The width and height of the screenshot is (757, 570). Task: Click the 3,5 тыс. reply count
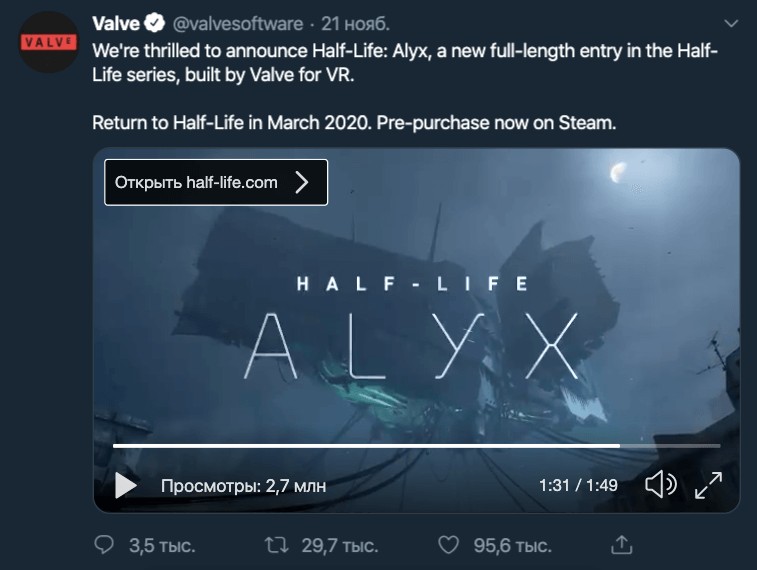coord(162,545)
